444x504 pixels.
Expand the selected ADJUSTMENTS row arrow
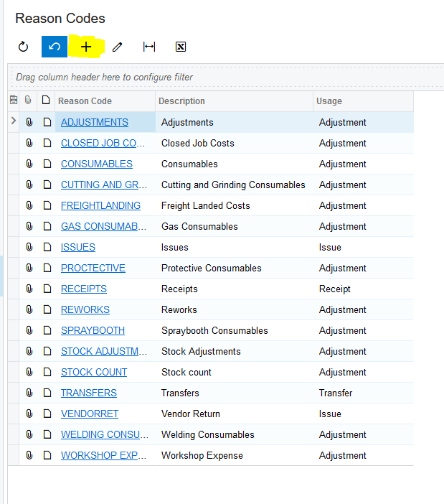click(x=13, y=121)
